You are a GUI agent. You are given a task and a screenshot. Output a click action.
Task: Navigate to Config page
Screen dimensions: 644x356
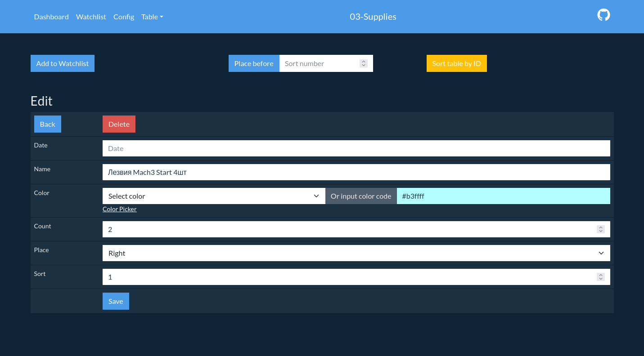pos(124,17)
